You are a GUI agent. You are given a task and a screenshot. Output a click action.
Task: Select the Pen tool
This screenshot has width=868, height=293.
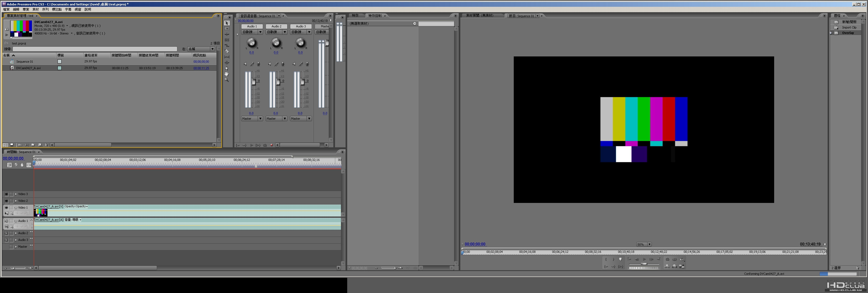coord(227,68)
